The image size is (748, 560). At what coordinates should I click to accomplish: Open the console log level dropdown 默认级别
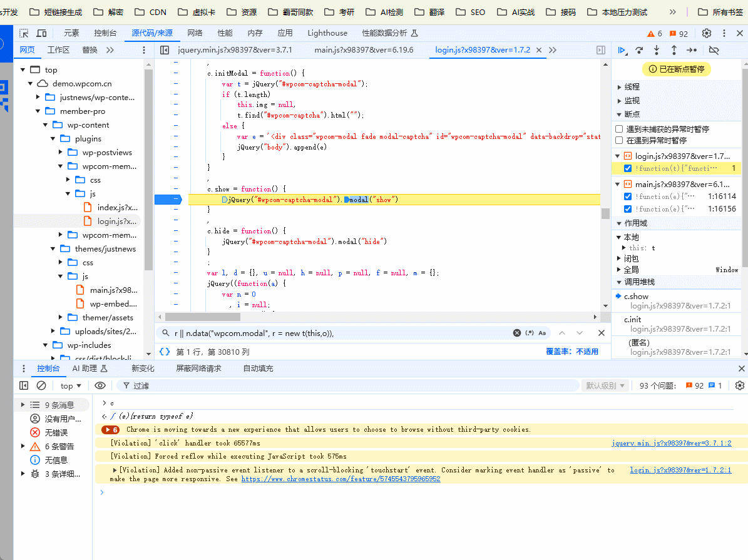pos(605,385)
